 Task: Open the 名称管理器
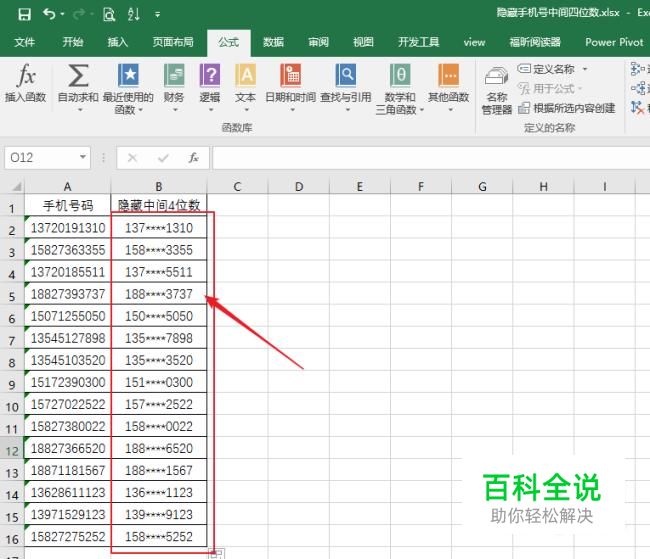pyautogui.click(x=496, y=91)
